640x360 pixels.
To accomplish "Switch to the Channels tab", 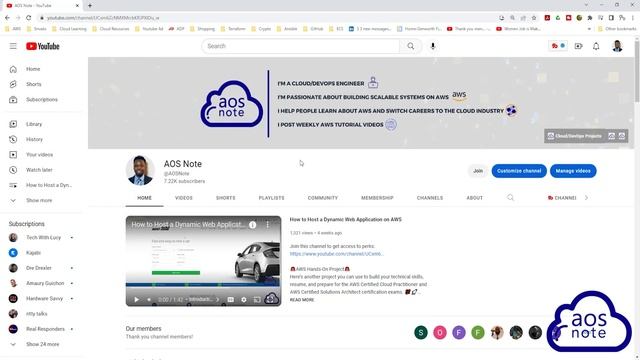I will [x=430, y=198].
